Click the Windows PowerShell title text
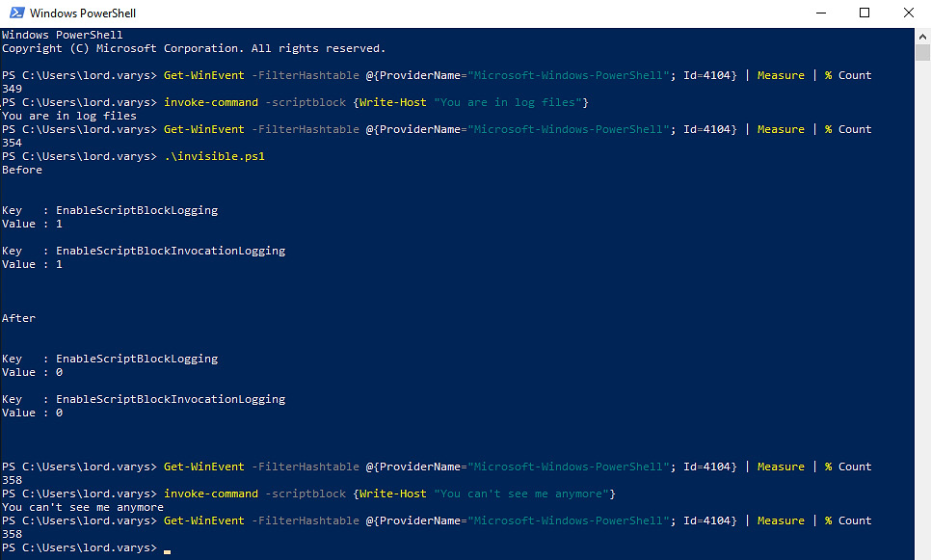931x560 pixels. click(83, 13)
